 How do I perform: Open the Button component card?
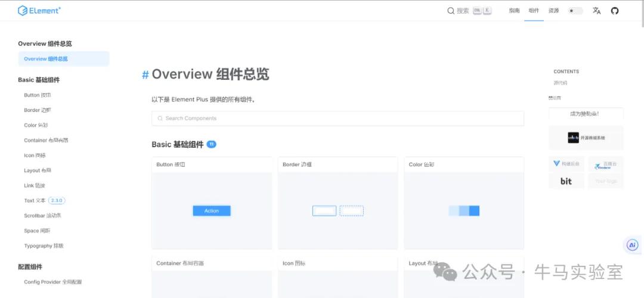click(212, 203)
